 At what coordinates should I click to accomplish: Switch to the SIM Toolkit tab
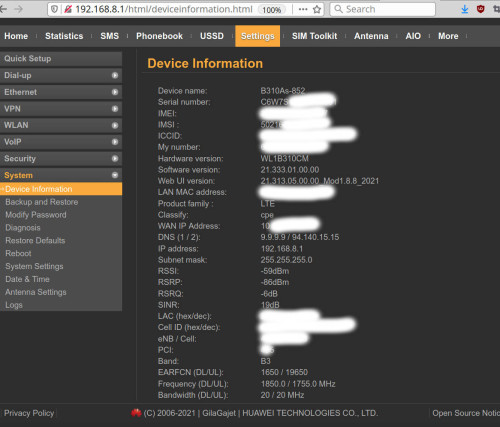[314, 36]
